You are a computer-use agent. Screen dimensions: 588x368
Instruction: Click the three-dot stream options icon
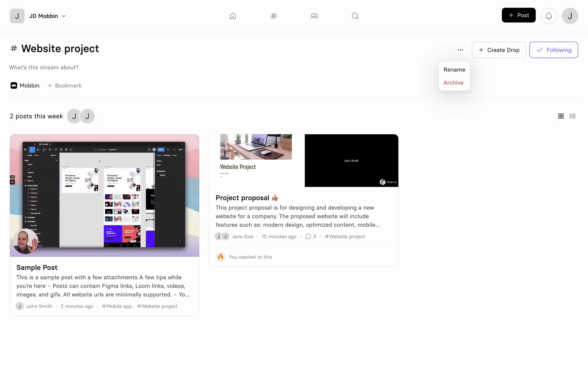pyautogui.click(x=460, y=50)
